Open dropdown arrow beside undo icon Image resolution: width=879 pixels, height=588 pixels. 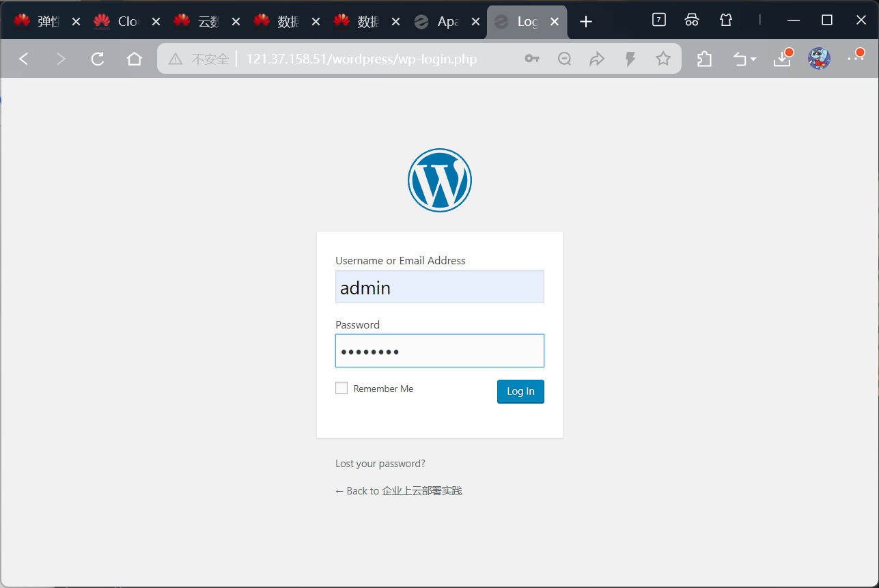coord(753,60)
